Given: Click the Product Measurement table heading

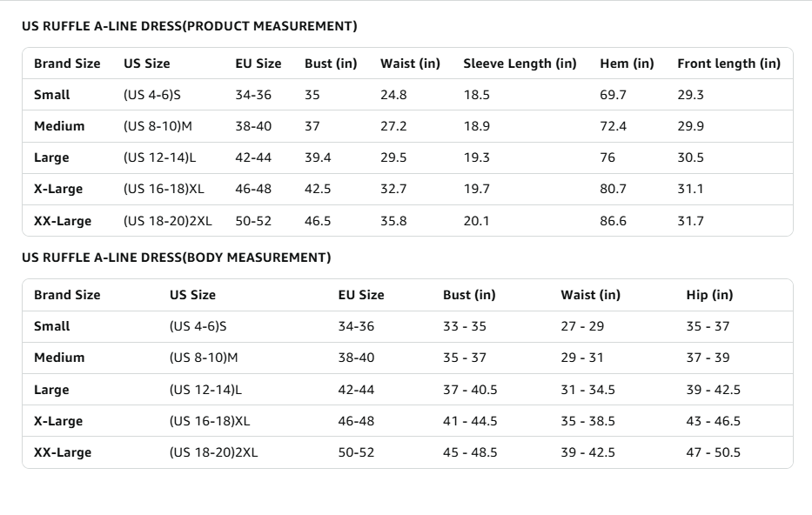Looking at the screenshot, I should pyautogui.click(x=190, y=26).
